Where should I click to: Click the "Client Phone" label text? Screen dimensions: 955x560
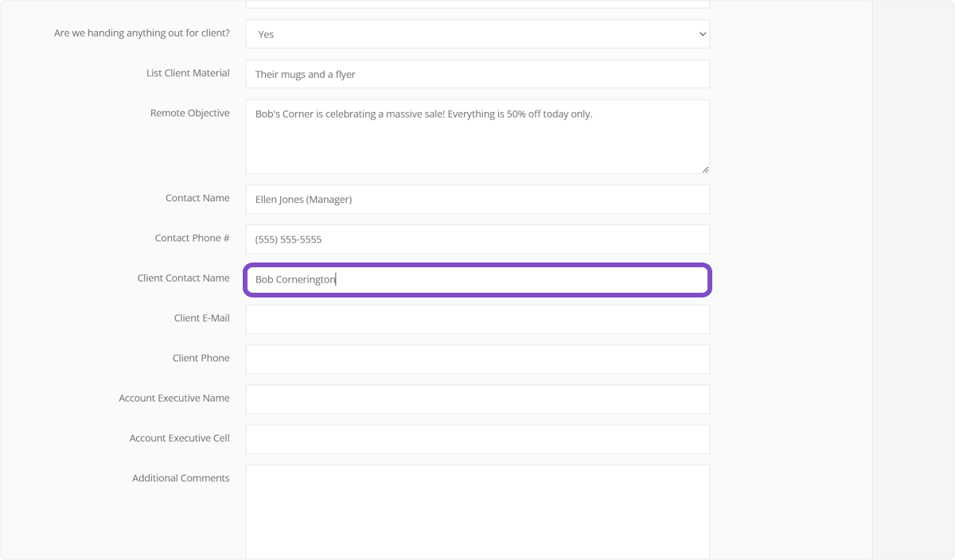tap(201, 358)
